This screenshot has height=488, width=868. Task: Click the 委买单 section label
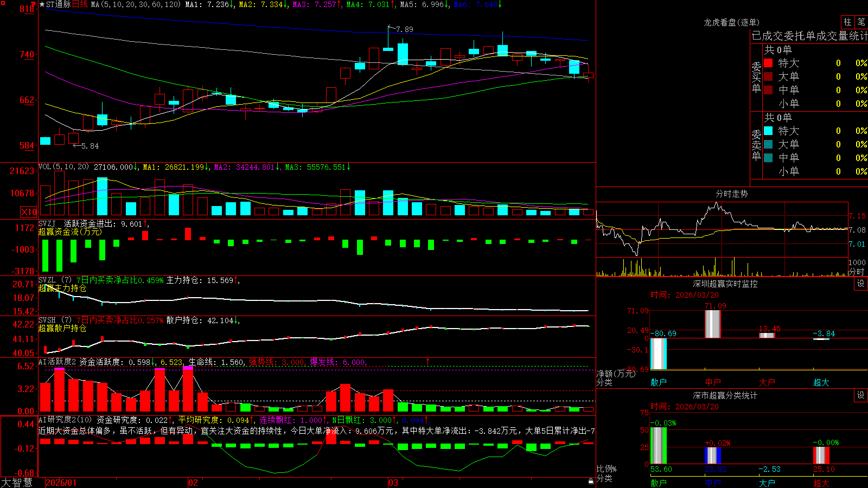[x=756, y=78]
